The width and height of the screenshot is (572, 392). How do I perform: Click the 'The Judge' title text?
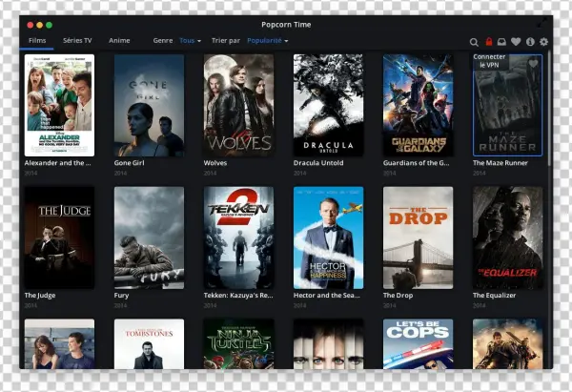coord(40,296)
